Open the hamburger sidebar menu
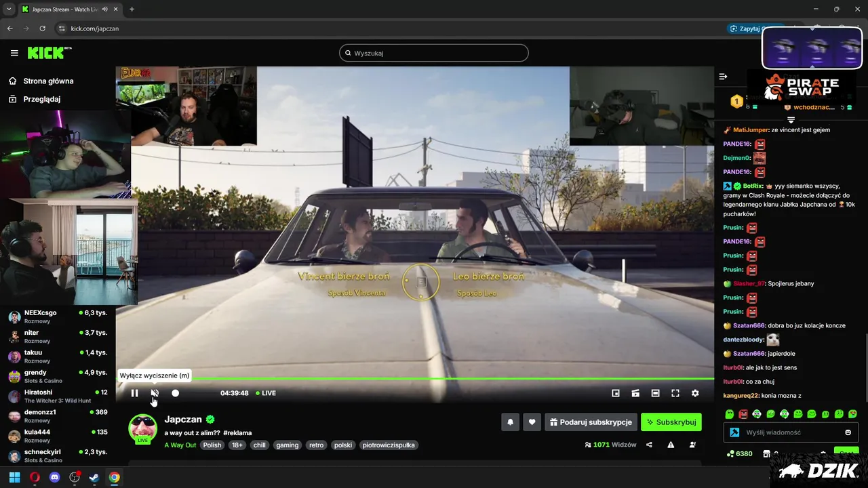The height and width of the screenshot is (488, 868). 14,53
